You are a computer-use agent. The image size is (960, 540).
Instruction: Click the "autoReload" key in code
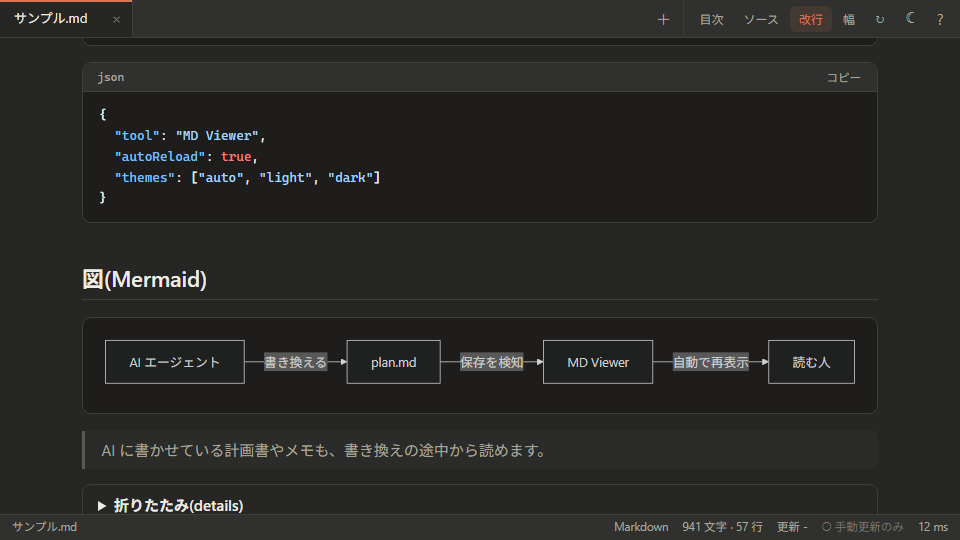[159, 156]
